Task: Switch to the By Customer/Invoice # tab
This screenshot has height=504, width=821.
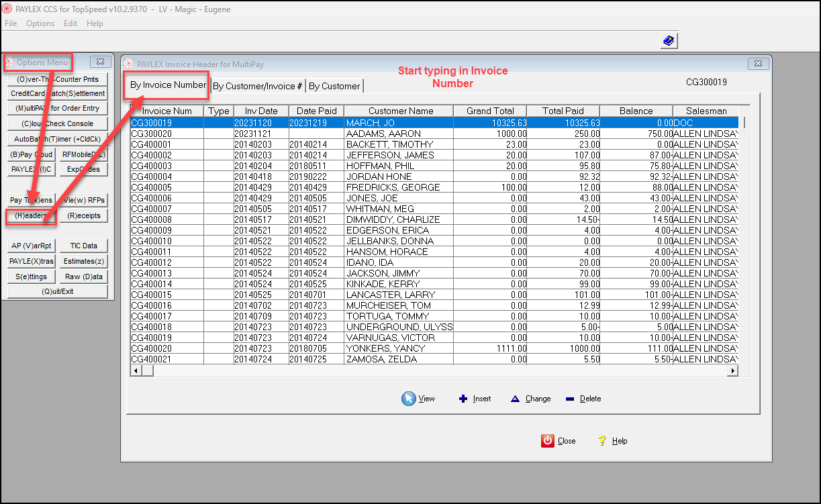Action: [257, 86]
